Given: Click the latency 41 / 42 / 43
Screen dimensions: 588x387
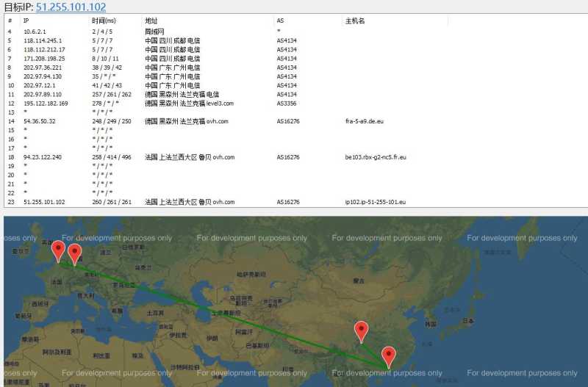Looking at the screenshot, I should 107,85.
